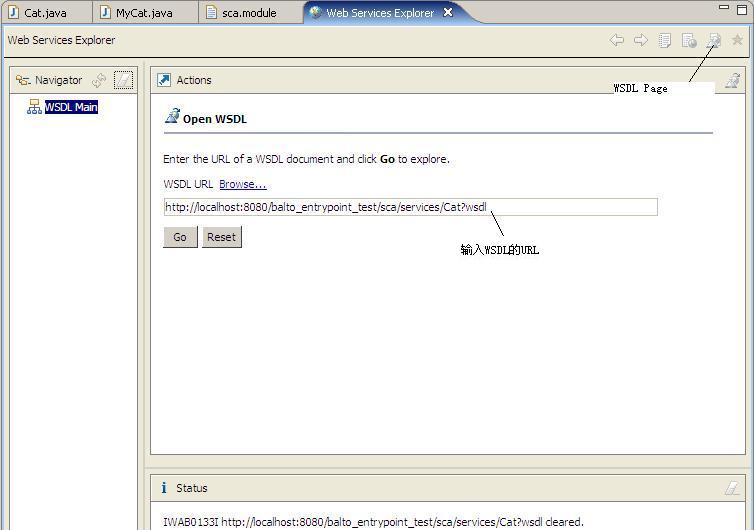
Task: Click the Reset button
Action: [221, 237]
